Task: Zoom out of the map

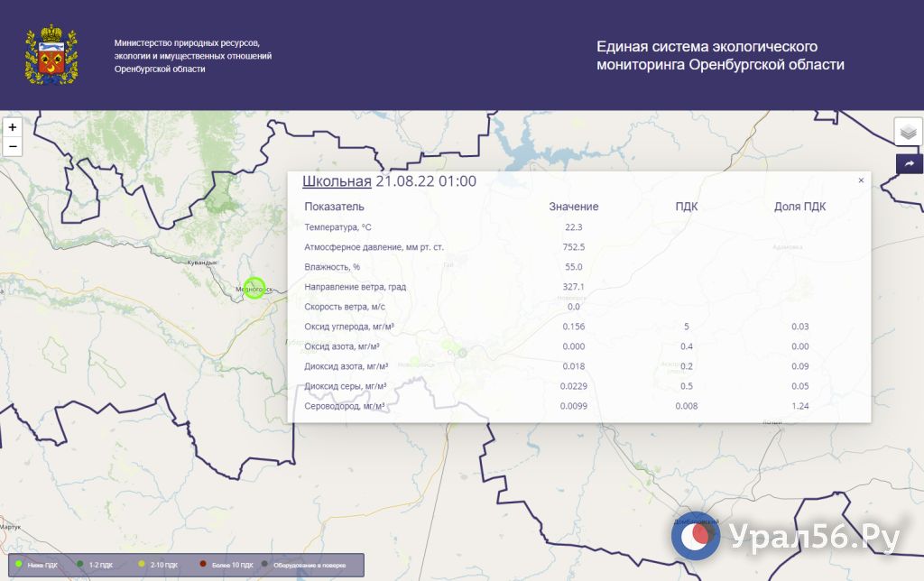Action: [x=13, y=146]
